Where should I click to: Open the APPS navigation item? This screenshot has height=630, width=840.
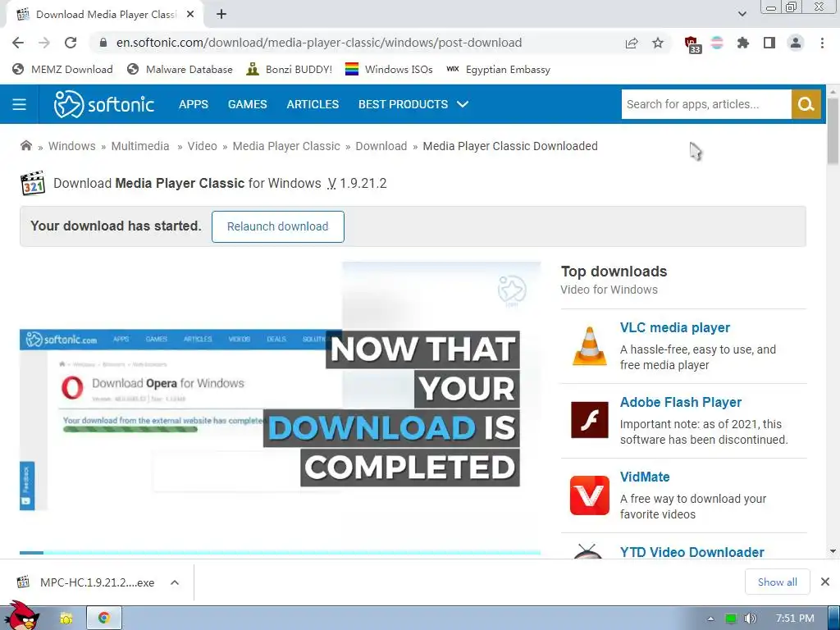[194, 104]
